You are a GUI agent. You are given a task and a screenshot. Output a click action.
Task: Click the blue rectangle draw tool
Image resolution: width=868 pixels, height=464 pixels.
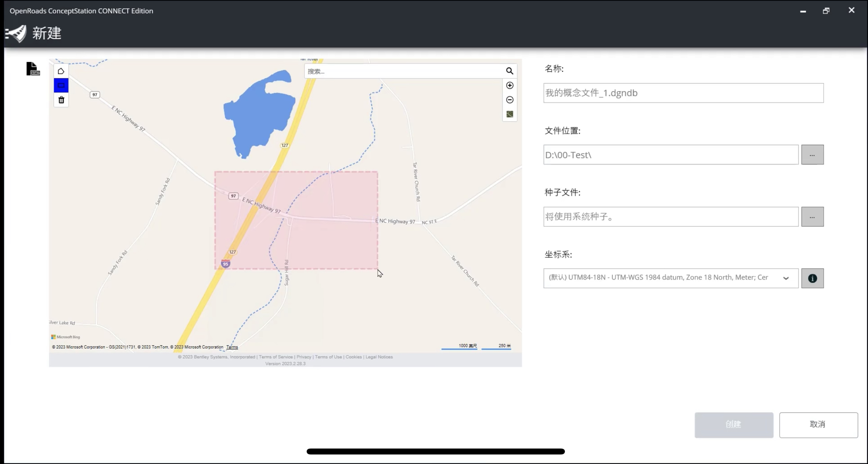tap(61, 85)
